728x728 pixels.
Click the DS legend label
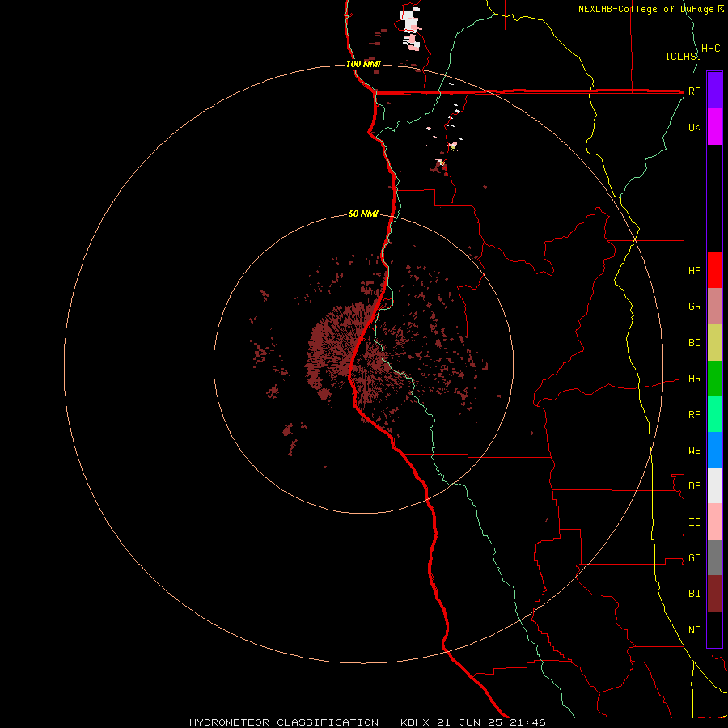[694, 486]
